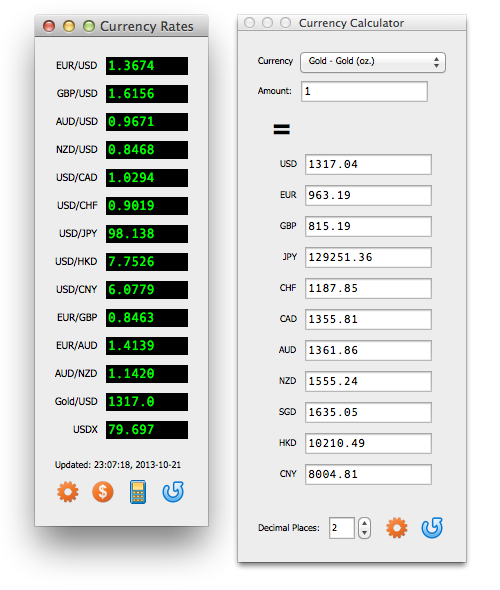
Task: Open settings gear in Currency Rates window
Action: [x=68, y=492]
